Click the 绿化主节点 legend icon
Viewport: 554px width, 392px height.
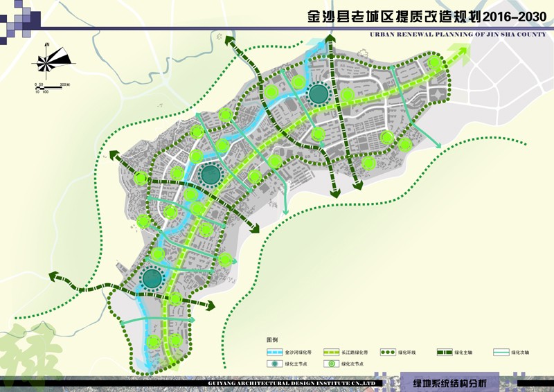click(275, 364)
